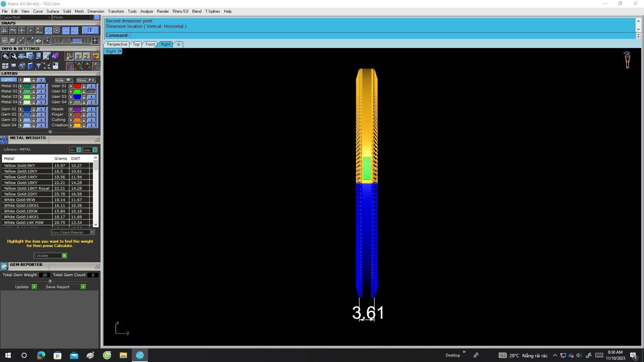This screenshot has height=362, width=644.
Task: Open the gear options icon in Info & Settings
Action: 5,56
